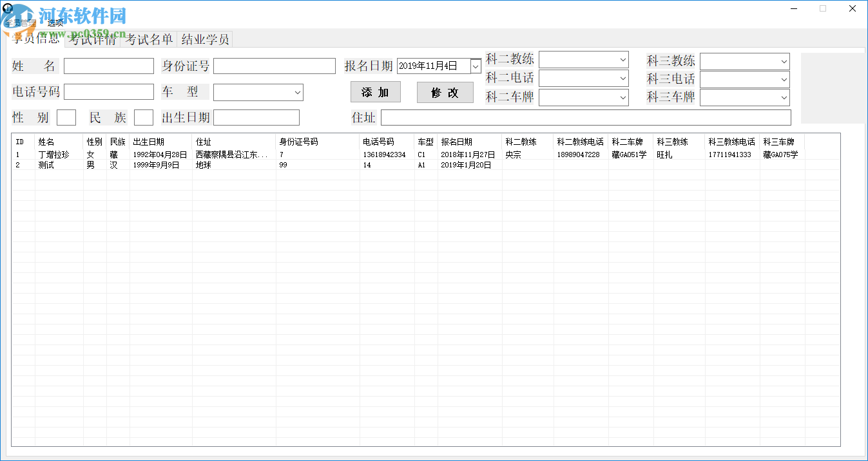
Task: Click the application icon in the title bar
Action: pos(7,8)
